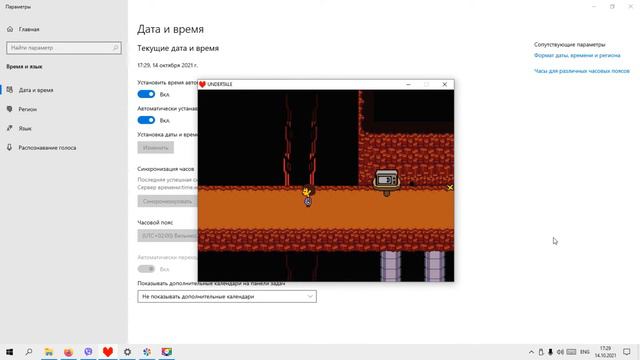Image resolution: width=640 pixels, height=360 pixels.
Task: Click the yellow character in Undertale
Action: coord(307,196)
